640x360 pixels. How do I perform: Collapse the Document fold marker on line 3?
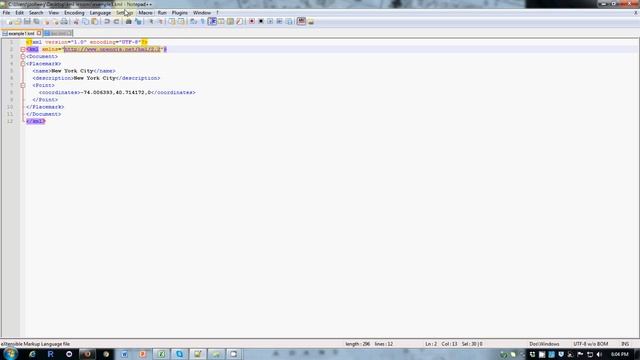[23, 56]
